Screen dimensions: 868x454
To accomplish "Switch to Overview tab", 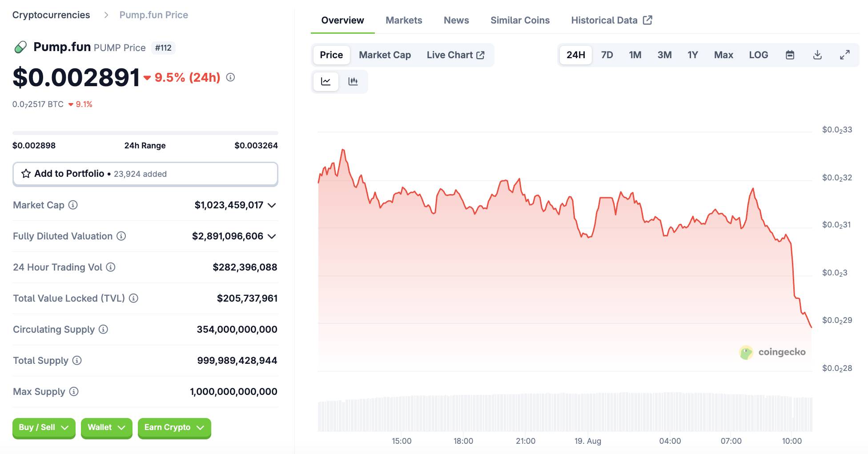I will [x=342, y=20].
